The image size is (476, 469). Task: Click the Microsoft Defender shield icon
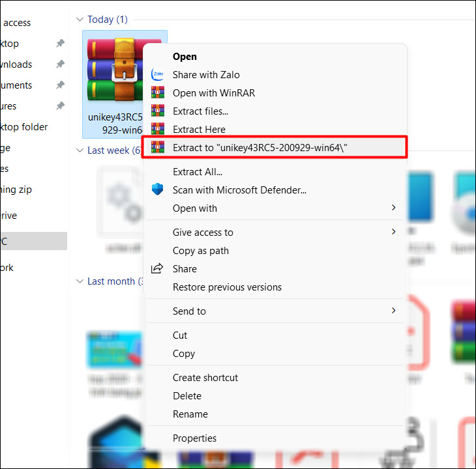[157, 190]
